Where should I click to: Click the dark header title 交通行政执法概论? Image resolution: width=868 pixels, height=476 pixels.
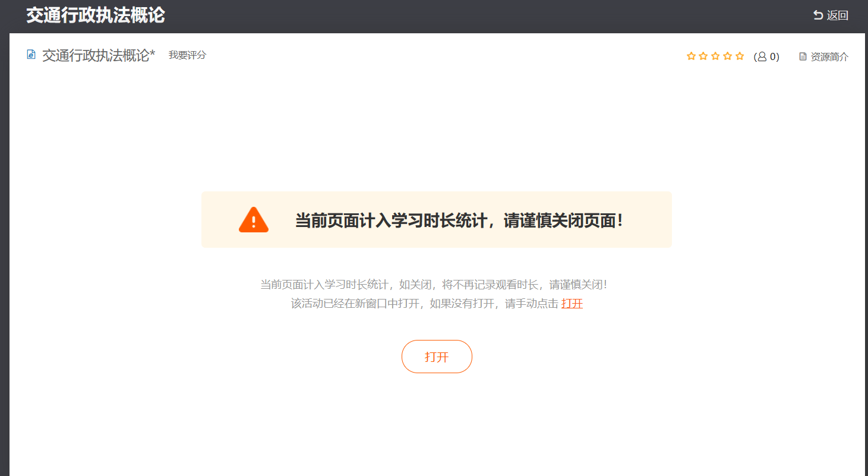click(x=96, y=15)
